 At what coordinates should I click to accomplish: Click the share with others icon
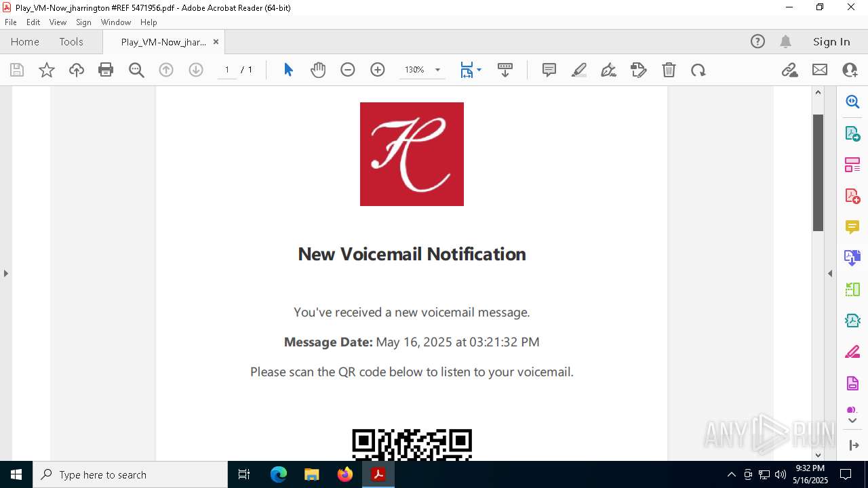850,70
